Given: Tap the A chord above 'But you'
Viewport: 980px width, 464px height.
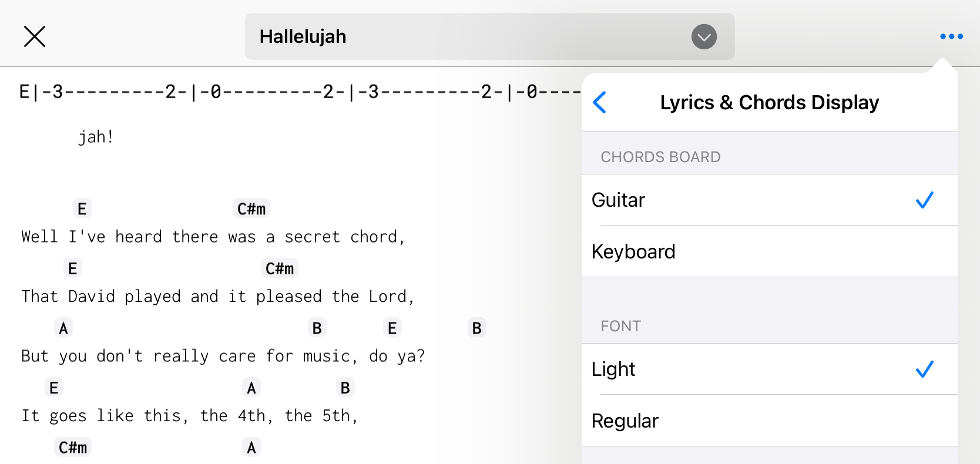Looking at the screenshot, I should [63, 328].
